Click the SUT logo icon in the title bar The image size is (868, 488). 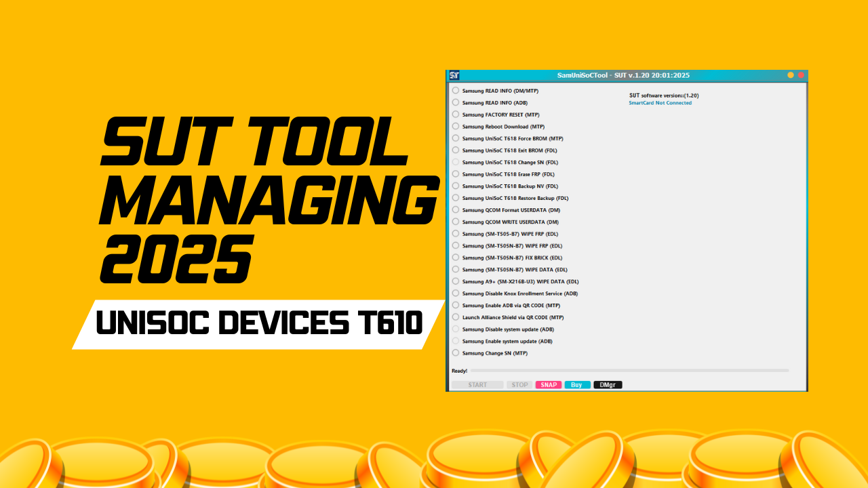tap(456, 75)
